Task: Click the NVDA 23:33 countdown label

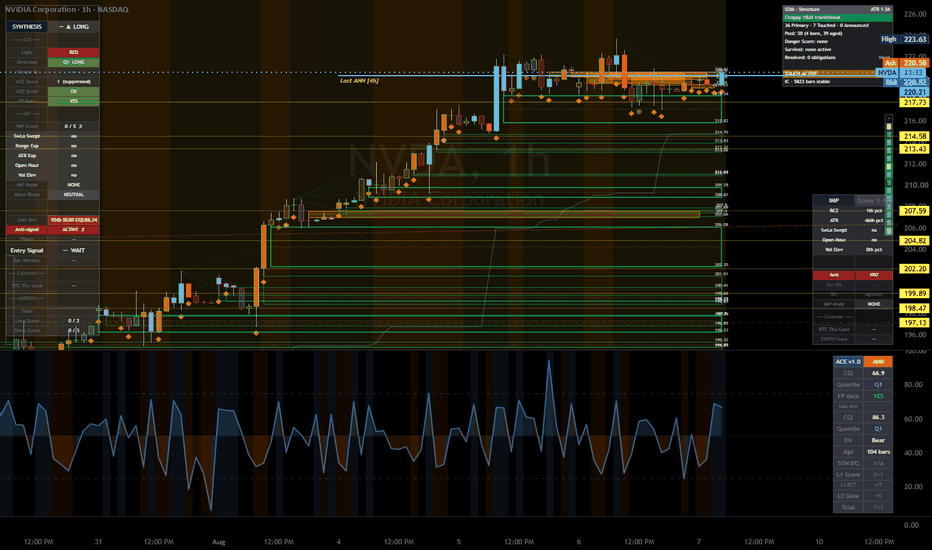Action: point(901,73)
